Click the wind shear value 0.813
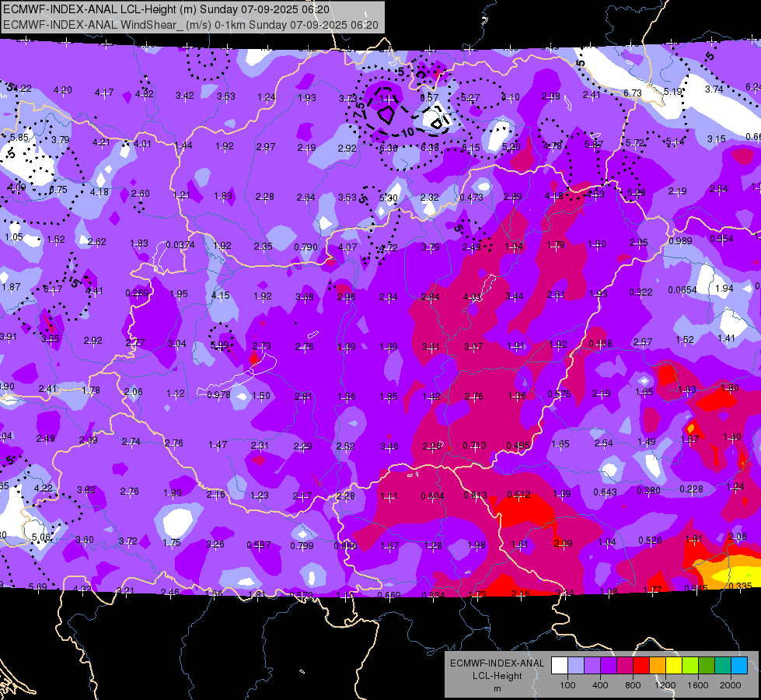Image resolution: width=761 pixels, height=700 pixels. click(x=475, y=495)
